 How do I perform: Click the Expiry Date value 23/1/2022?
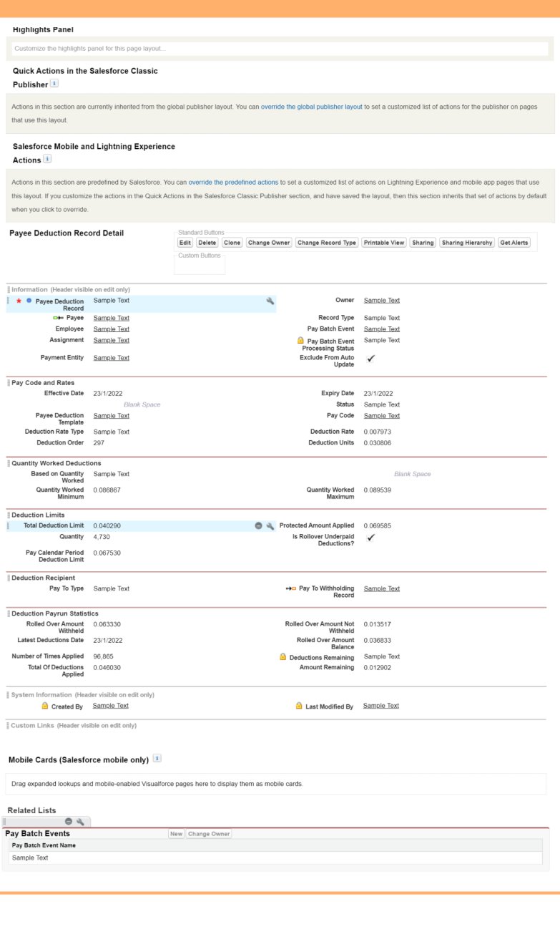coord(378,394)
